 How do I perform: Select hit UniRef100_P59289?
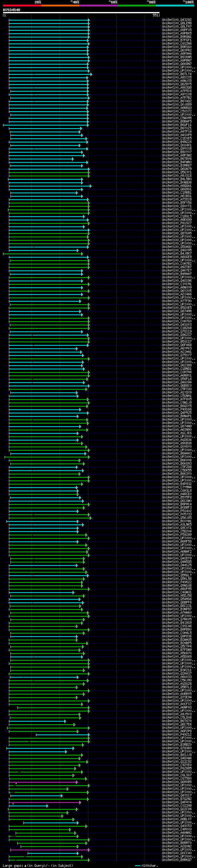177,535
